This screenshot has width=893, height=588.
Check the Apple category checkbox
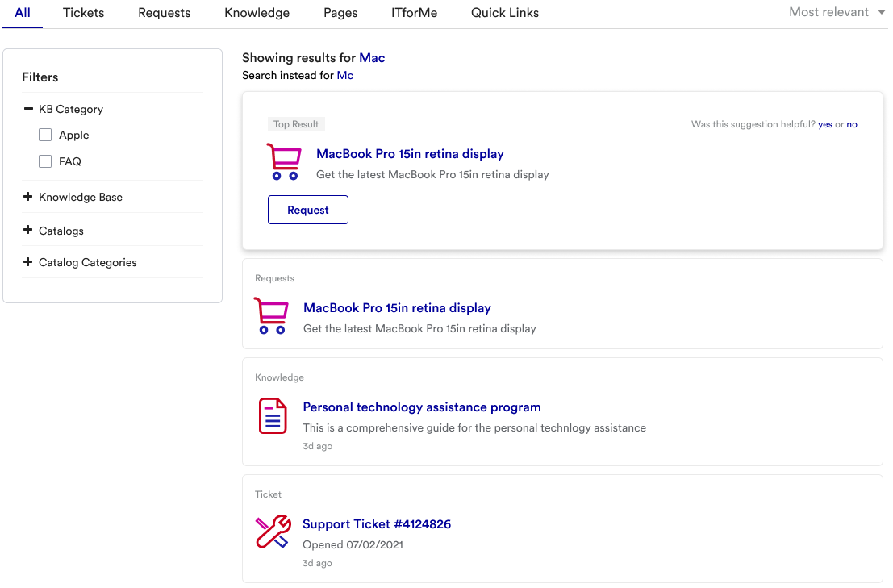coord(45,135)
